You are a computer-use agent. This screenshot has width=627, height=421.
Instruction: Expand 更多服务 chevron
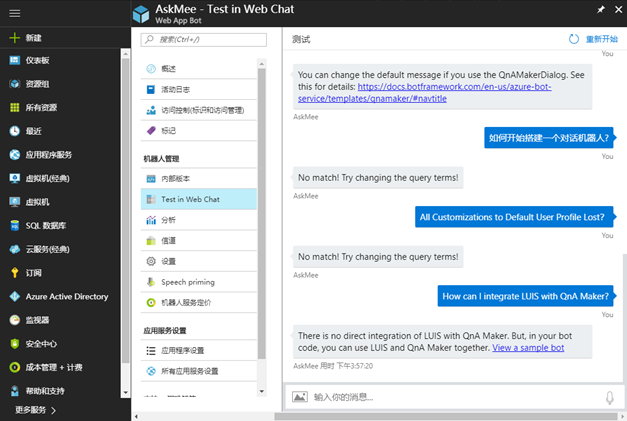(x=54, y=410)
